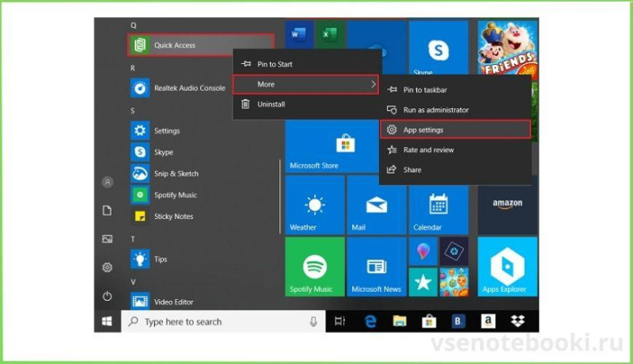Viewport: 633px width, 364px height.
Task: Jump to letter Q section header
Action: pos(133,25)
